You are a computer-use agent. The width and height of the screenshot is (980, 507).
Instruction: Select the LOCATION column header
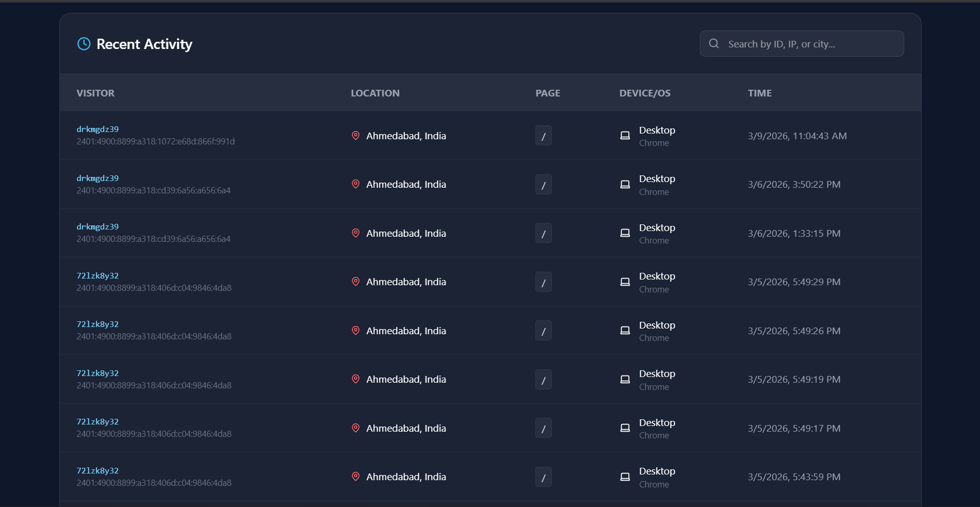pos(375,93)
